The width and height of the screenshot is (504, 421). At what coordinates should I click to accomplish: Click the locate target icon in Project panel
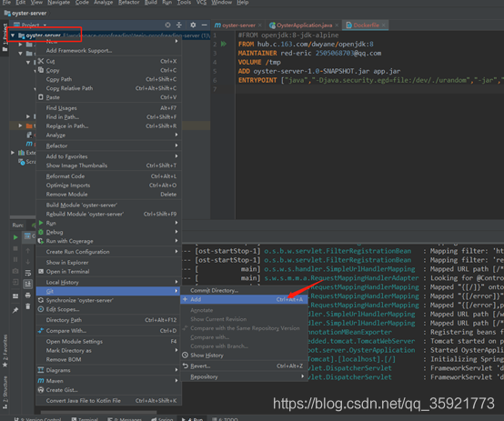[167, 25]
